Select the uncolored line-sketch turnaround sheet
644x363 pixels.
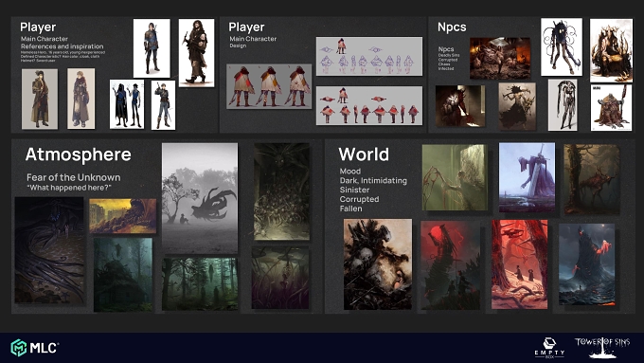pyautogui.click(x=368, y=56)
